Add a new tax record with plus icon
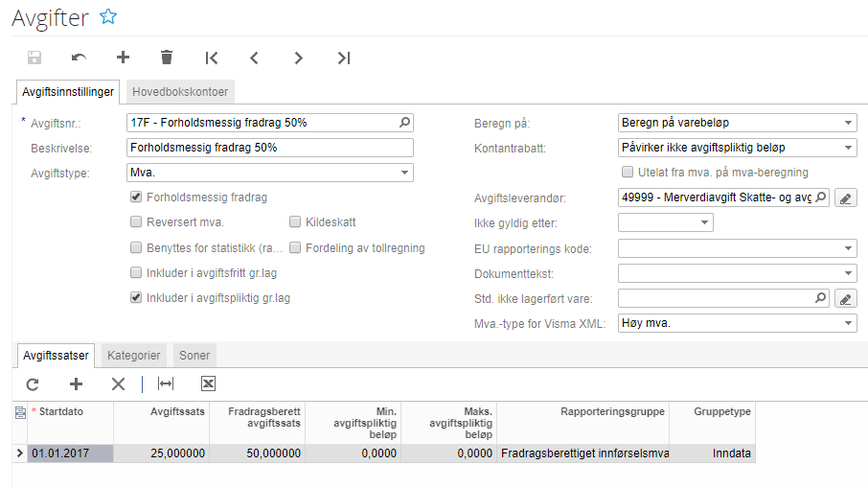 click(123, 58)
